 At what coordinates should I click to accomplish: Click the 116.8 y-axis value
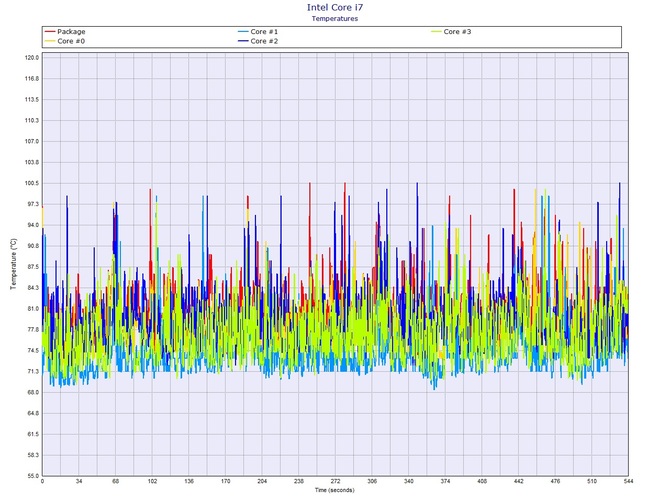click(32, 79)
